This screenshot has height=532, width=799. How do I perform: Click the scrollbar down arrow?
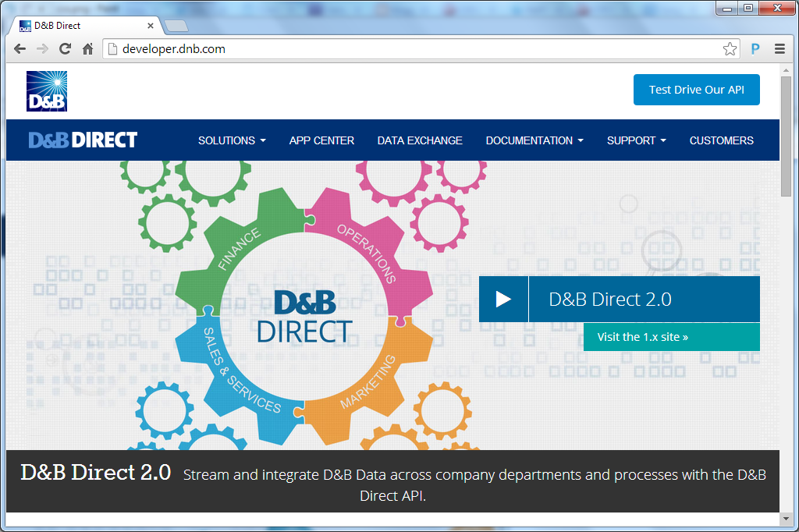[786, 519]
